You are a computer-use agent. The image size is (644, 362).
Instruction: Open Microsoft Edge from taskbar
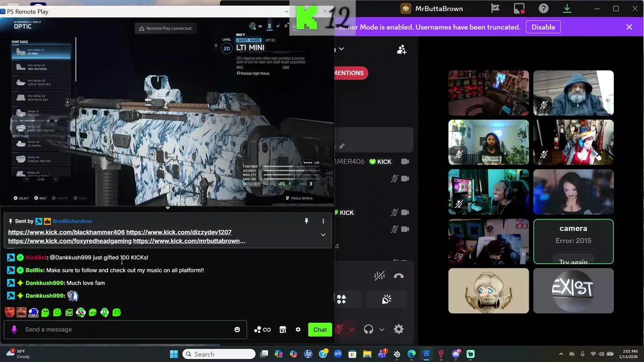coord(412,354)
